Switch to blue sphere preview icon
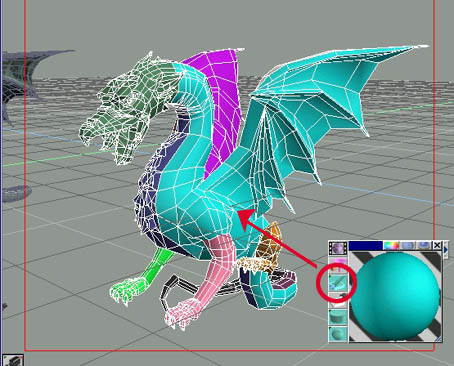 (423, 246)
